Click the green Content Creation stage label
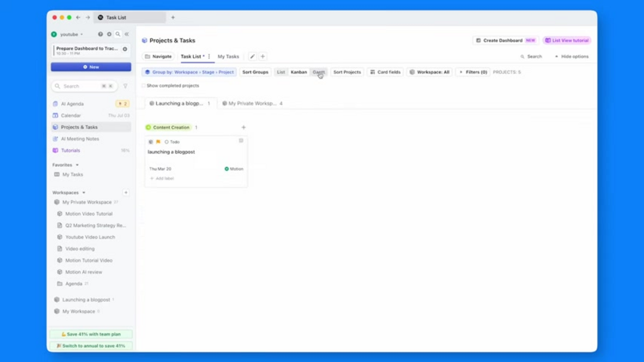 coord(169,127)
